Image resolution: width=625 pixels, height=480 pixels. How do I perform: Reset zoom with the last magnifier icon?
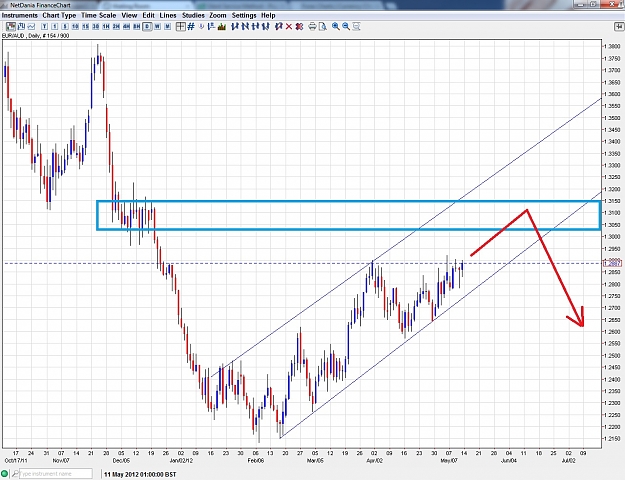coord(356,26)
